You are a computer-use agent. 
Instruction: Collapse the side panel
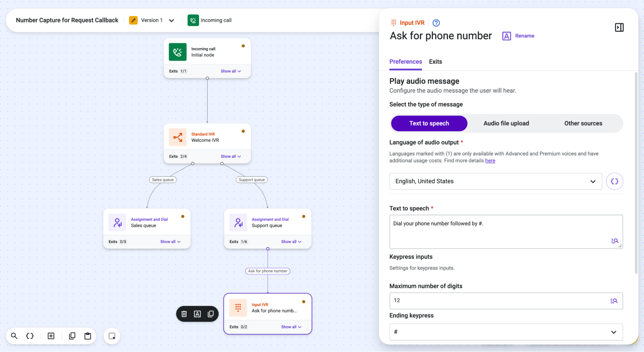tap(619, 27)
